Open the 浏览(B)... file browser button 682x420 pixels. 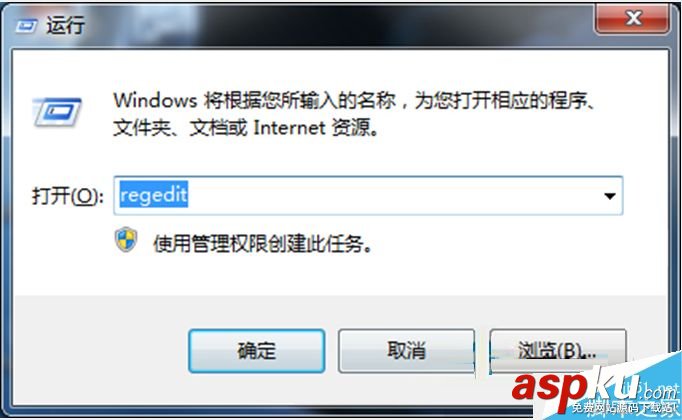tap(558, 351)
